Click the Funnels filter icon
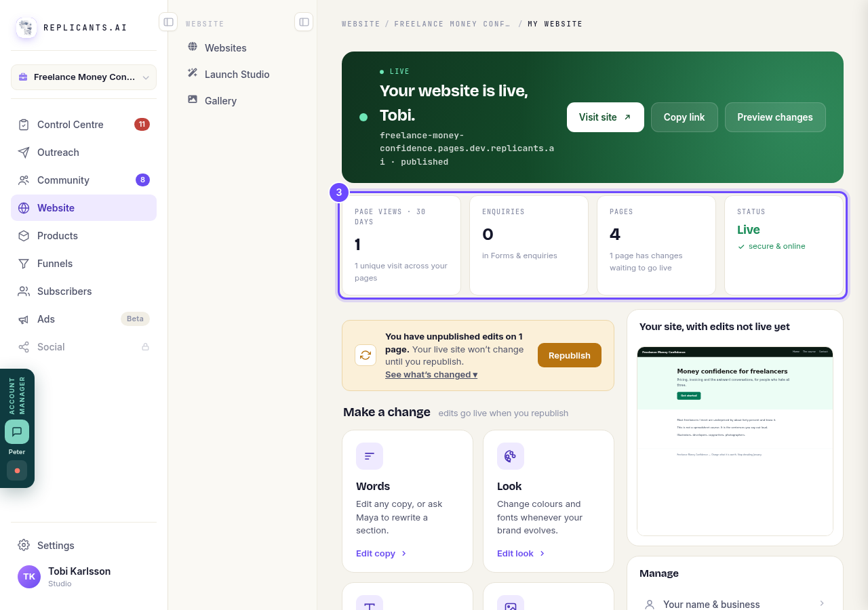This screenshot has width=868, height=610. pos(24,264)
